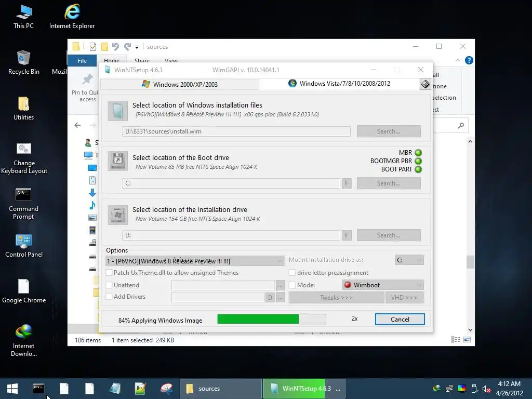Enable the Add Drivers checkbox

coord(109,296)
